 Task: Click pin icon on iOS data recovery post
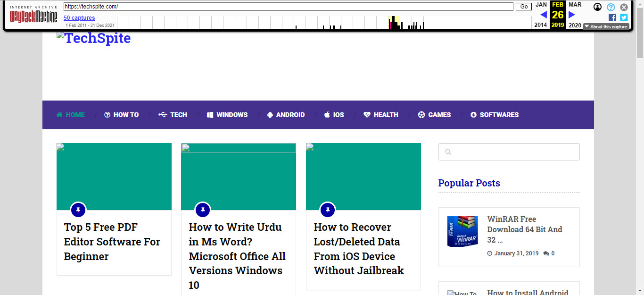(328, 210)
